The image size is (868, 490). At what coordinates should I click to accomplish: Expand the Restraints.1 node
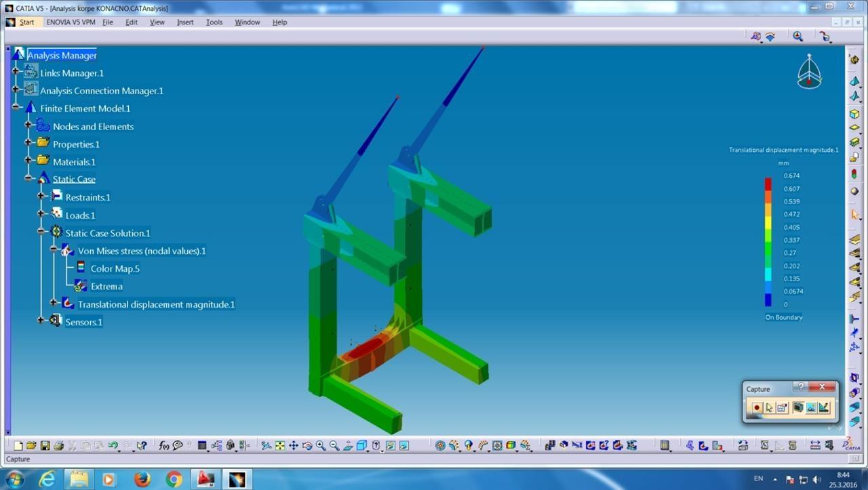coord(41,196)
